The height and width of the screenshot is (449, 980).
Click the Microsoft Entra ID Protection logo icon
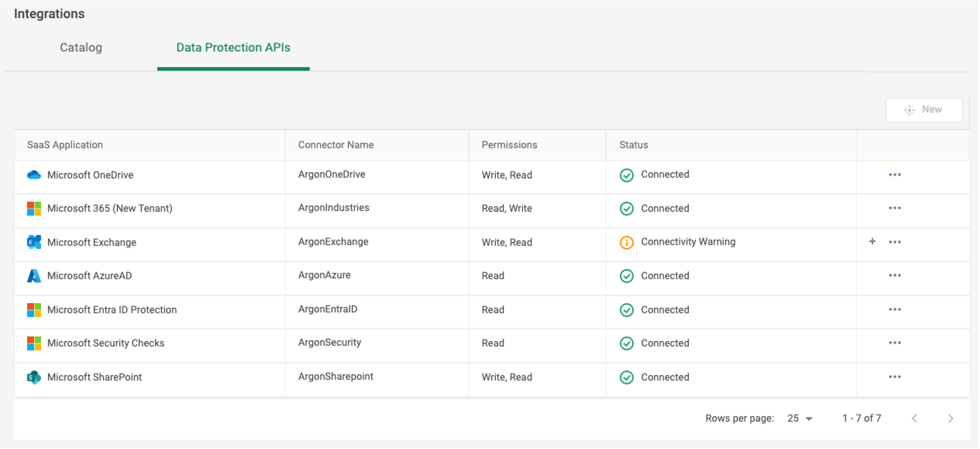point(33,310)
